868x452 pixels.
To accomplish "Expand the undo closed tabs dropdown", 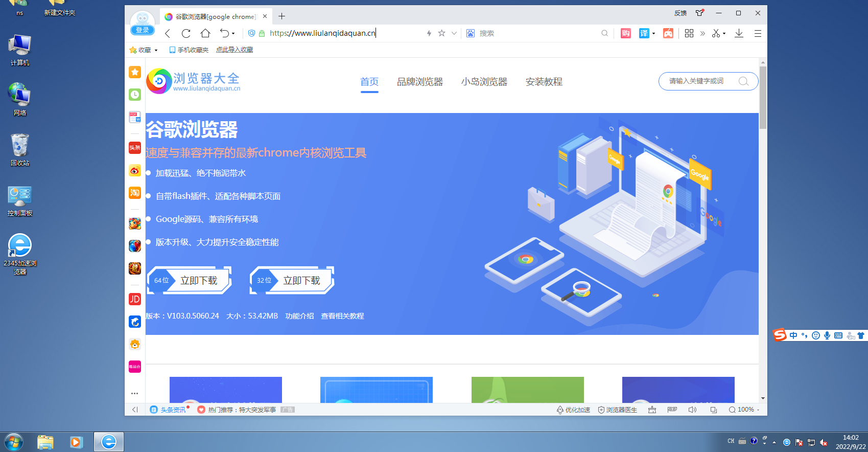I will (x=233, y=34).
